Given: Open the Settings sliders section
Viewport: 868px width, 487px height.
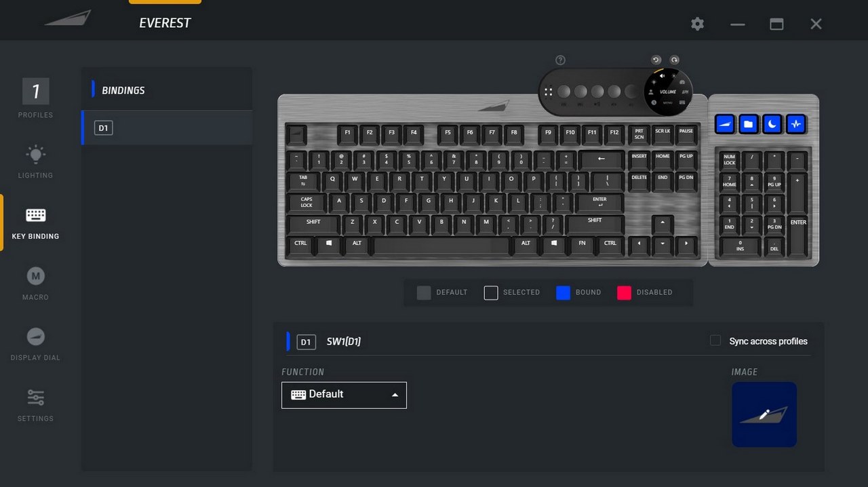Looking at the screenshot, I should click(35, 405).
